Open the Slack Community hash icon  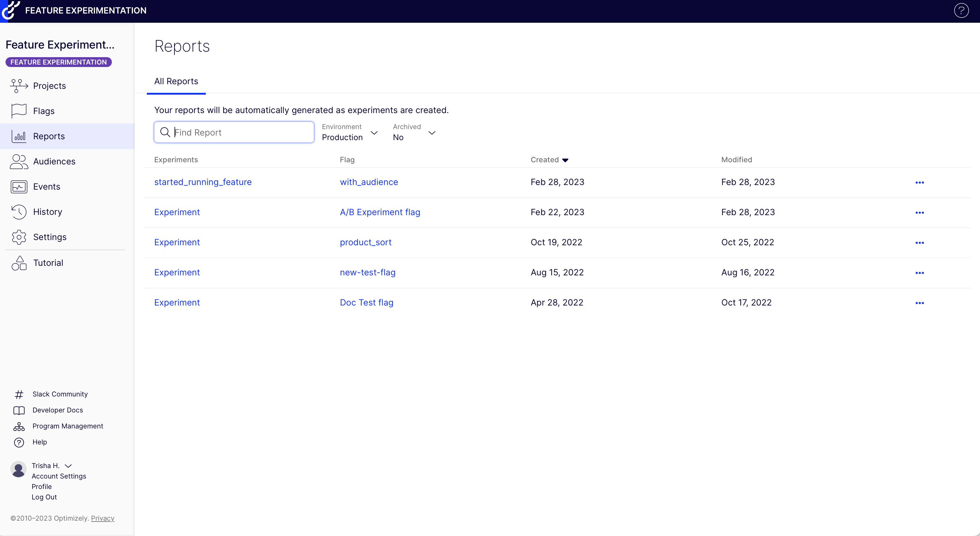pyautogui.click(x=19, y=394)
